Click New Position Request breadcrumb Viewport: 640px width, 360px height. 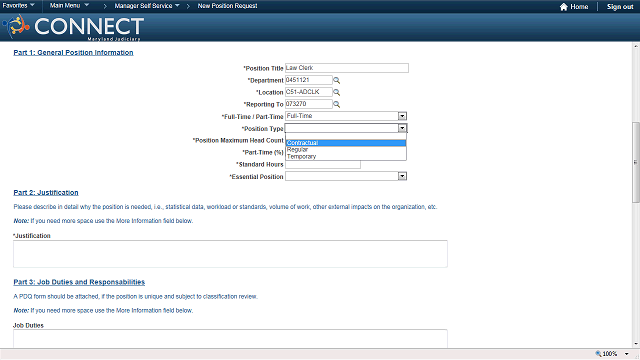click(x=227, y=6)
